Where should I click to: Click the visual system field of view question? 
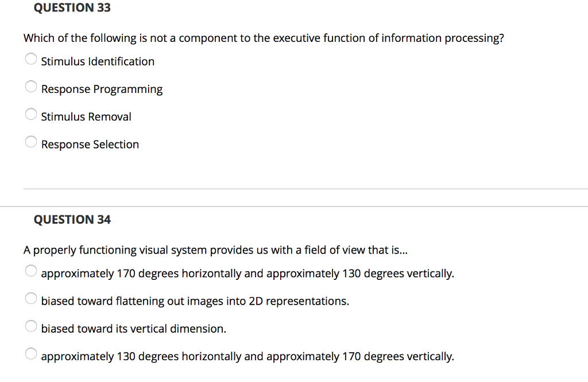(x=215, y=250)
